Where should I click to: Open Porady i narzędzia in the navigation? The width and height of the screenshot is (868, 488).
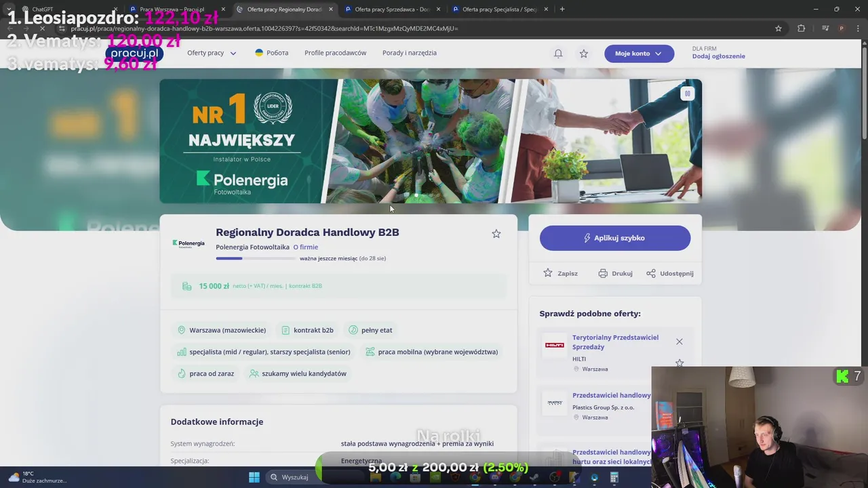pos(410,53)
